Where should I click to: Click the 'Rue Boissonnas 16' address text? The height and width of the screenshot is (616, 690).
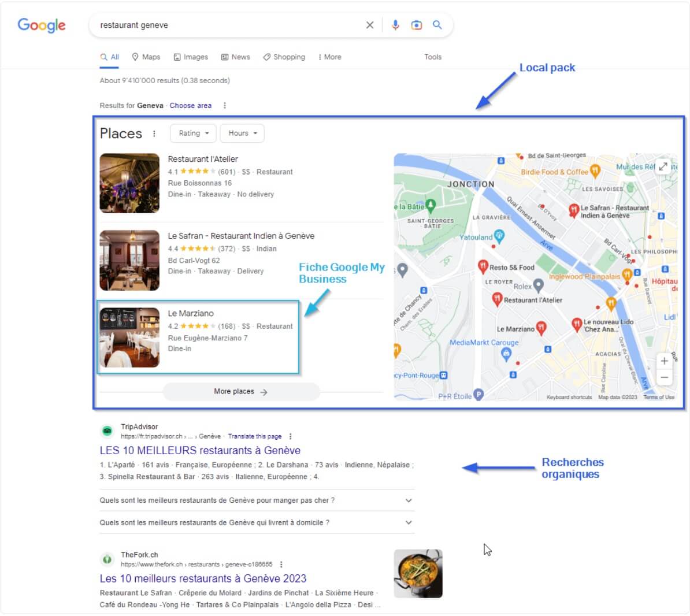click(x=199, y=183)
